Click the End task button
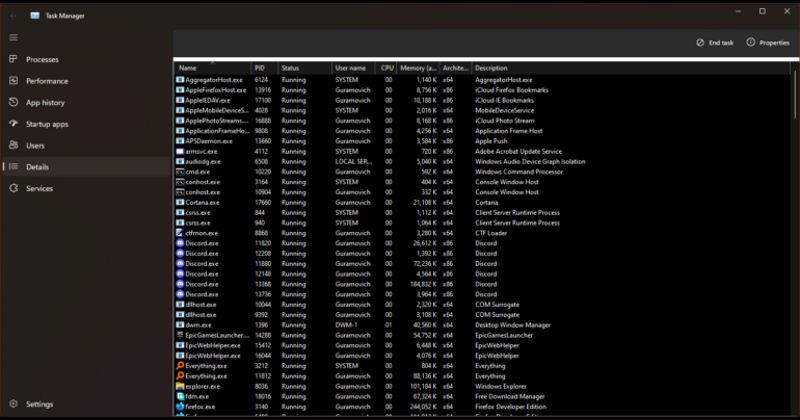 click(x=715, y=43)
